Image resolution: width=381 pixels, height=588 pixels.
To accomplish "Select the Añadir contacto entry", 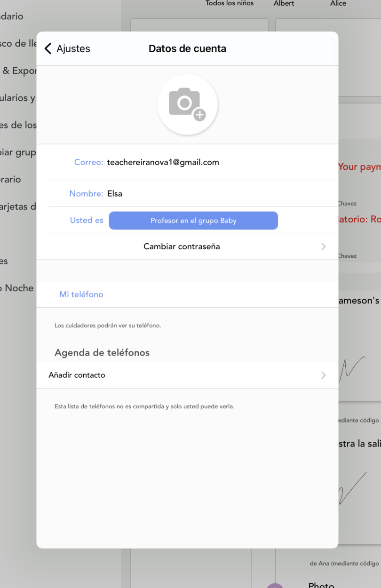I will 187,375.
